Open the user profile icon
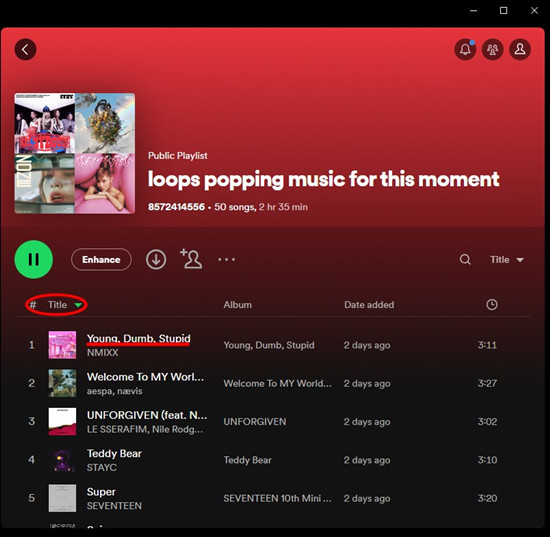Screen dimensions: 550x537 tap(520, 49)
